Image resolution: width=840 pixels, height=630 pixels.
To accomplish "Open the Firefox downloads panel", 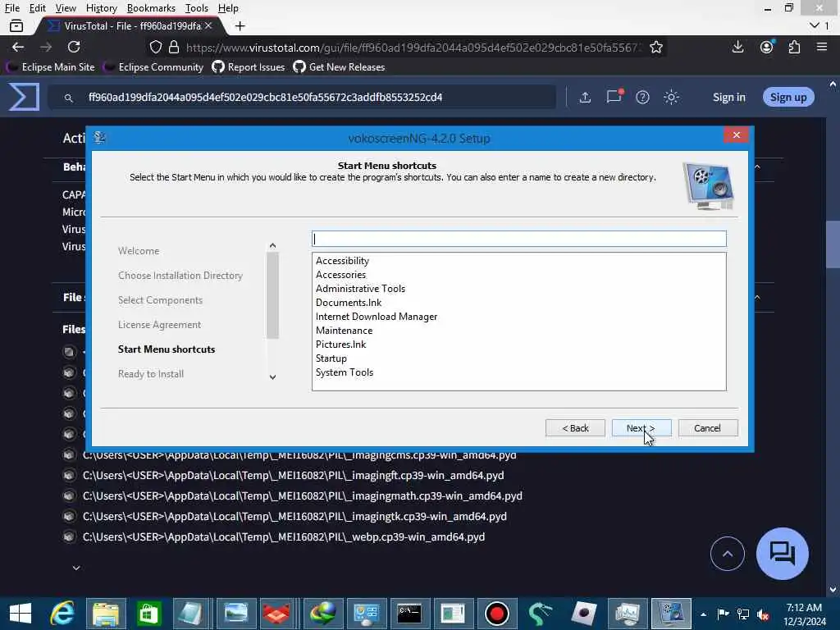I will point(737,47).
